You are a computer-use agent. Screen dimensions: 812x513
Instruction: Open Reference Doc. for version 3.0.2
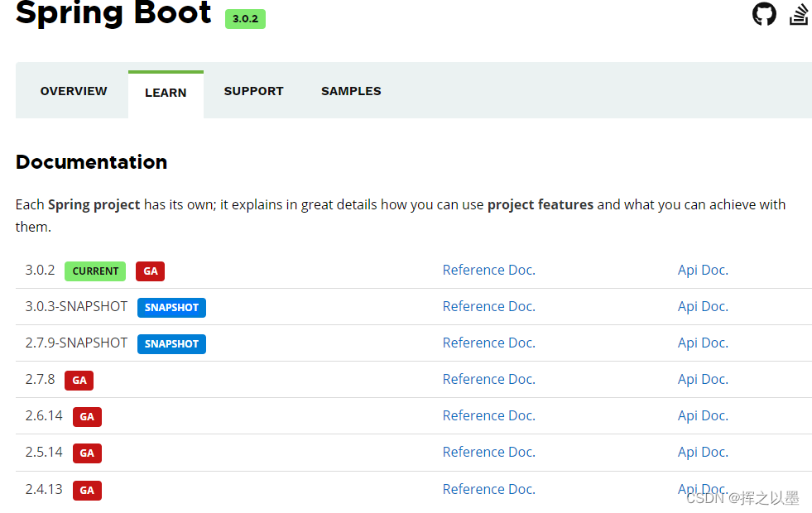pos(489,270)
